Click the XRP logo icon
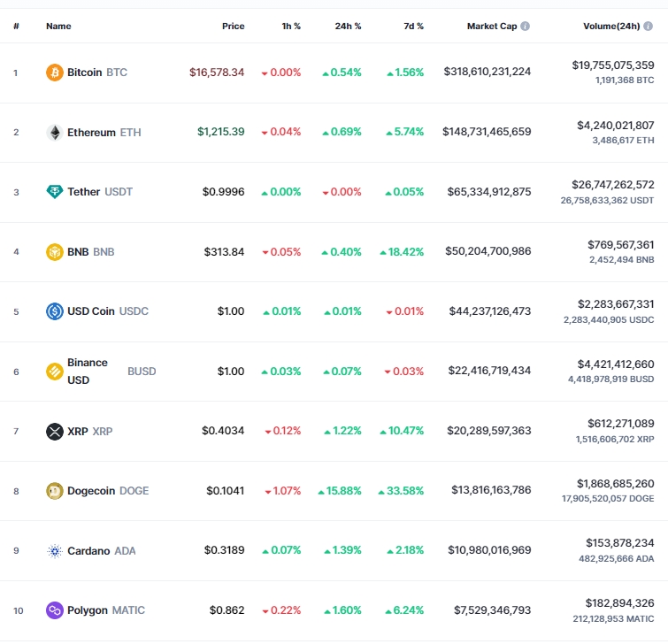The height and width of the screenshot is (644, 668). point(55,432)
